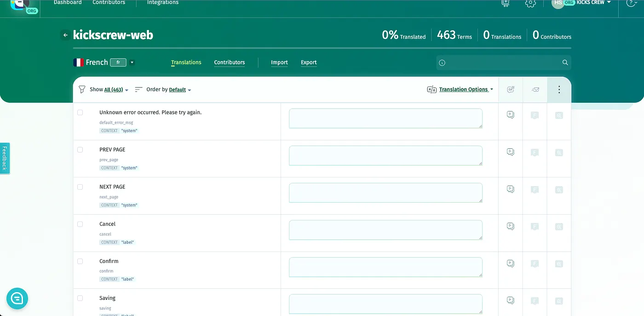The width and height of the screenshot is (644, 316).
Task: Click translation box for Confirm
Action: point(385,267)
